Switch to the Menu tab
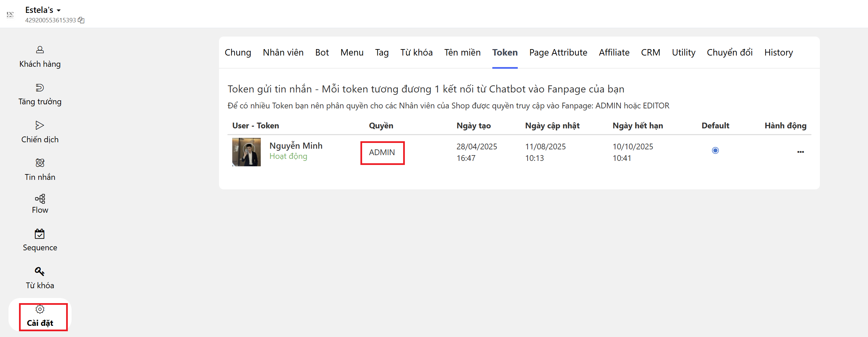The height and width of the screenshot is (337, 868). click(352, 52)
